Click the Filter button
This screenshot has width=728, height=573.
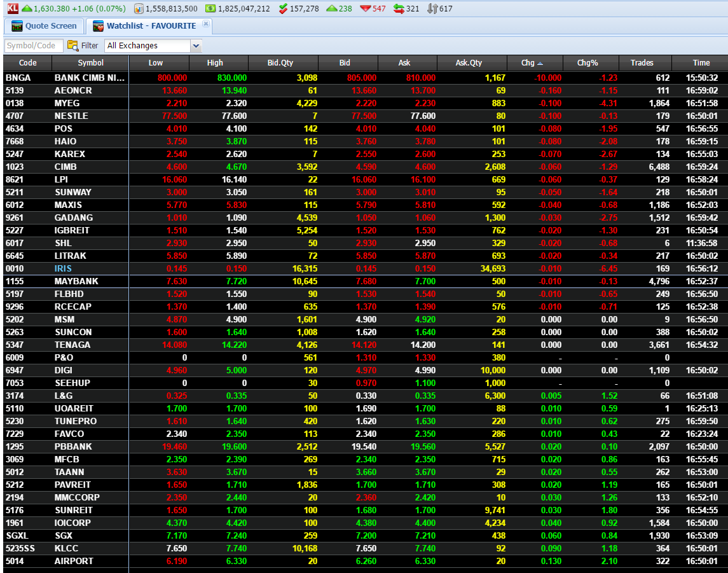click(83, 46)
